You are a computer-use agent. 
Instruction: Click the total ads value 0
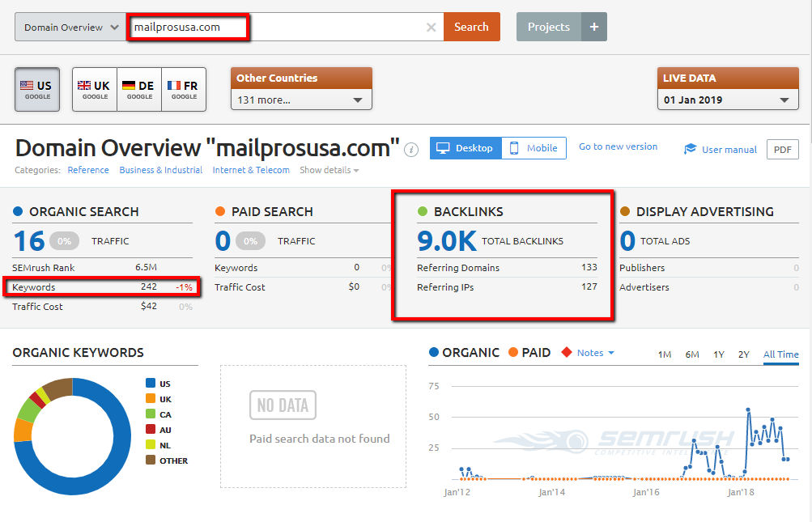pyautogui.click(x=627, y=241)
